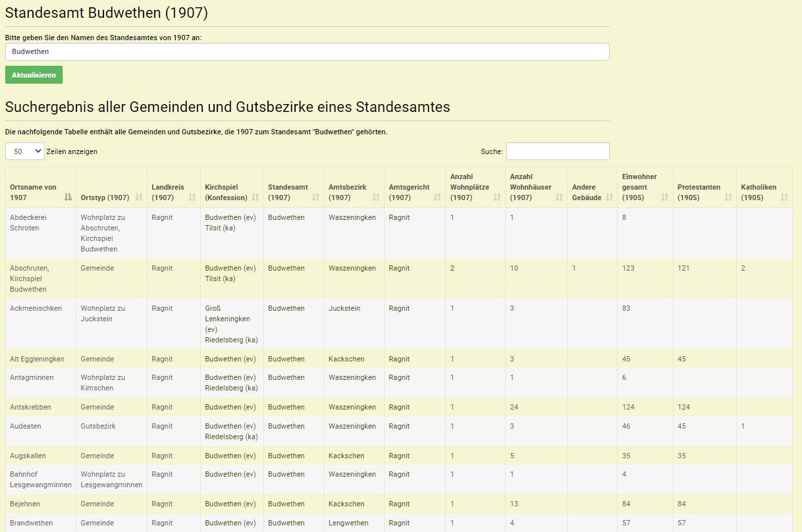Open Riedelsberg (ka) link in Antagminnen row
802x532 pixels.
pos(231,388)
